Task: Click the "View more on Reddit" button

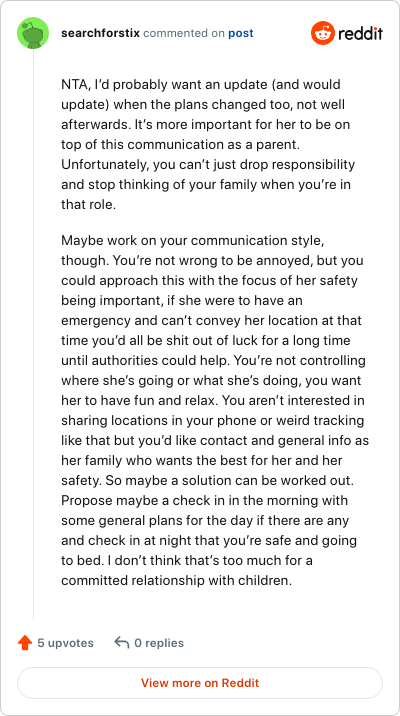Action: (200, 683)
